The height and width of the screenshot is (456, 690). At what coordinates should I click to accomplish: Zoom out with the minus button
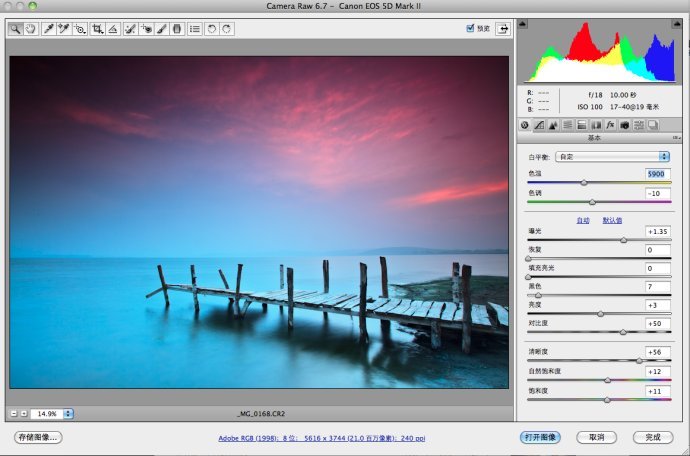(14, 414)
